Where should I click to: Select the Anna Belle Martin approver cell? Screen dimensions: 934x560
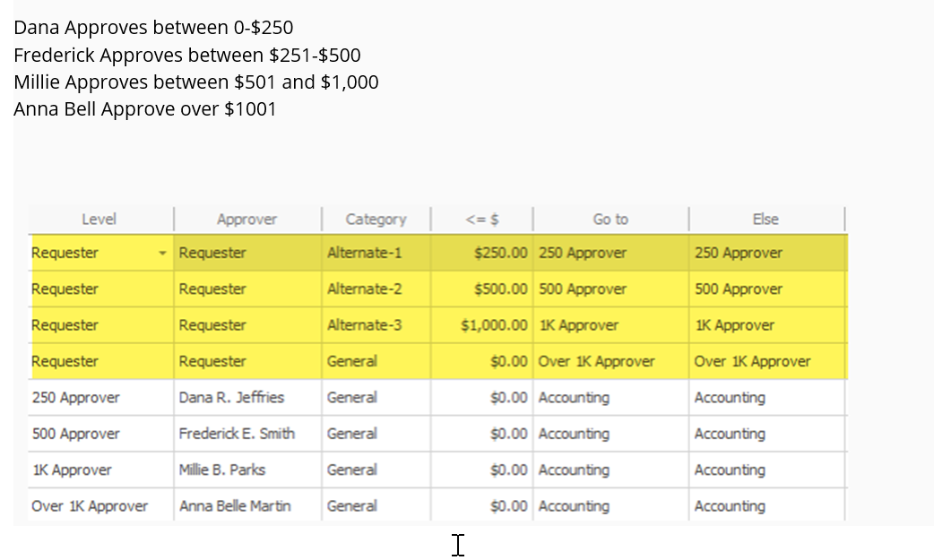coord(235,506)
